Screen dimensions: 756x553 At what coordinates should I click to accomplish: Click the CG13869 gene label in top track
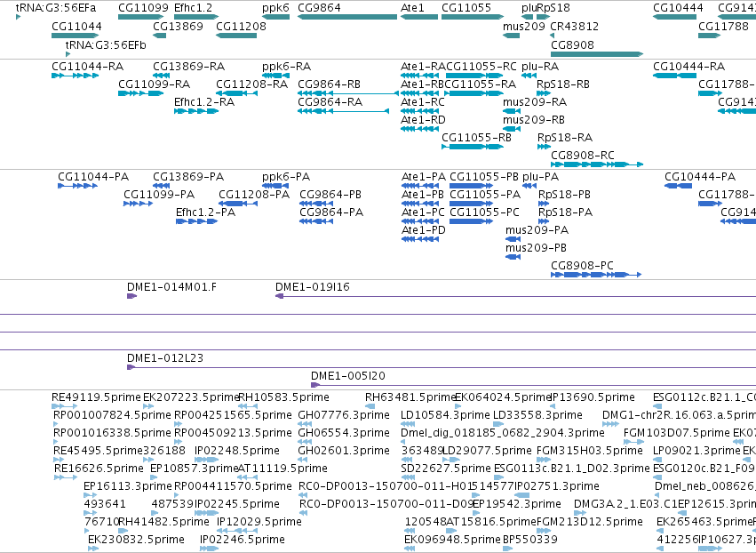178,26
